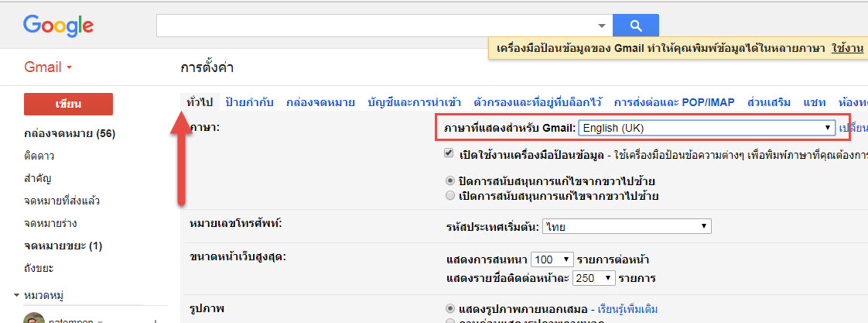
Task: Click the Google logo
Action: point(58,26)
